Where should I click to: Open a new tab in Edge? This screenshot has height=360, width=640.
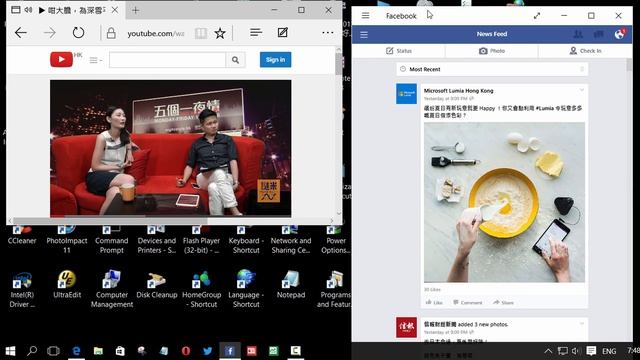click(x=136, y=10)
